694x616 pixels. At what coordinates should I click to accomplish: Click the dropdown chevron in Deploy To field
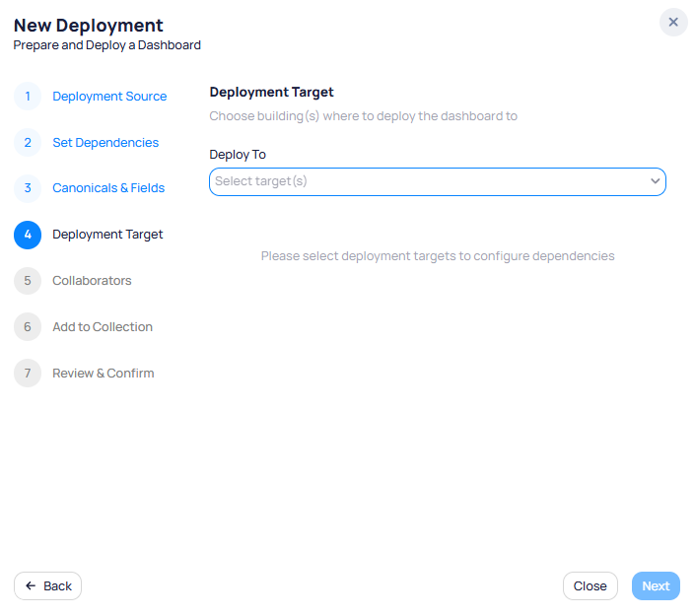655,181
